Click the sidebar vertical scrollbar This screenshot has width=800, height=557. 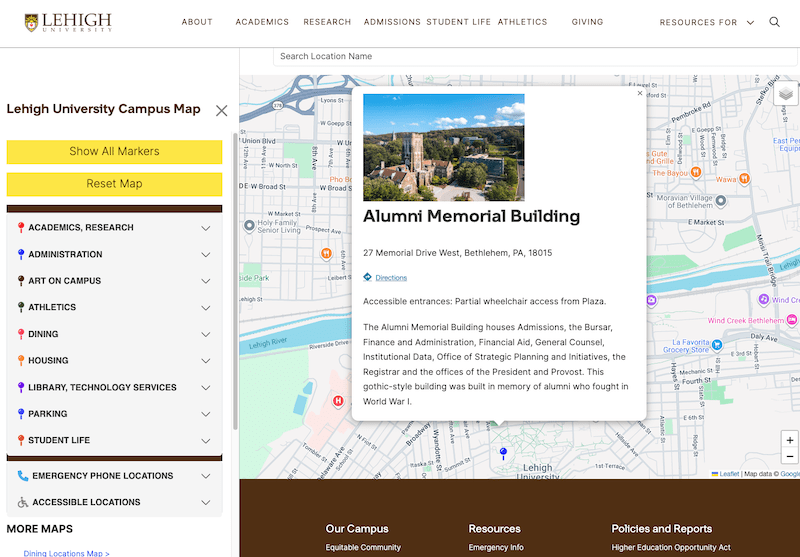[235, 281]
